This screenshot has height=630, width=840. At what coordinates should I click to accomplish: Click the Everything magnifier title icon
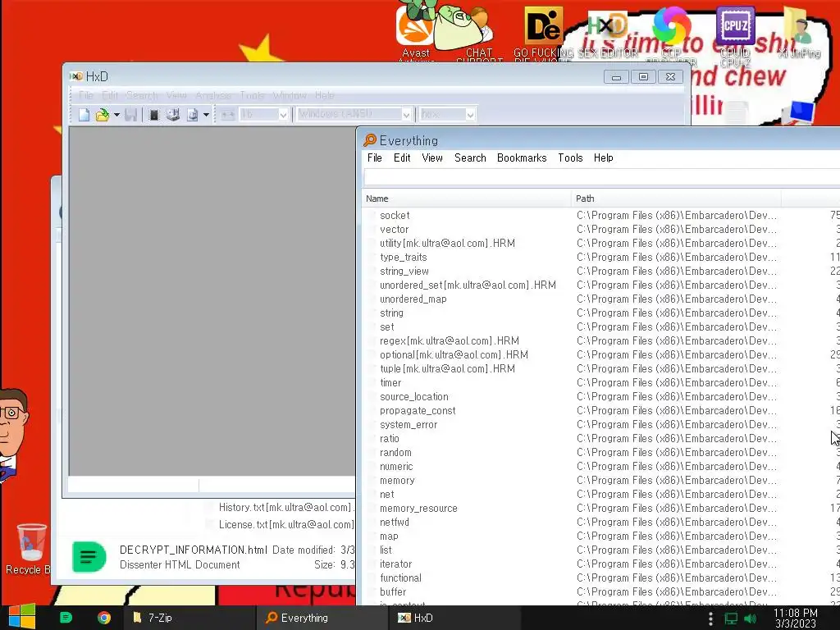point(370,140)
